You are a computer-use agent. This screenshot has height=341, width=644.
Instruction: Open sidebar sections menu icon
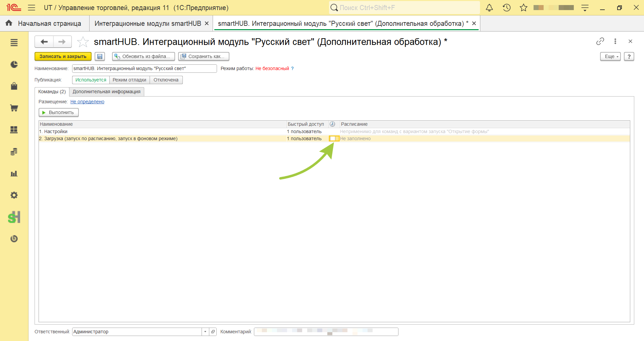click(x=14, y=43)
